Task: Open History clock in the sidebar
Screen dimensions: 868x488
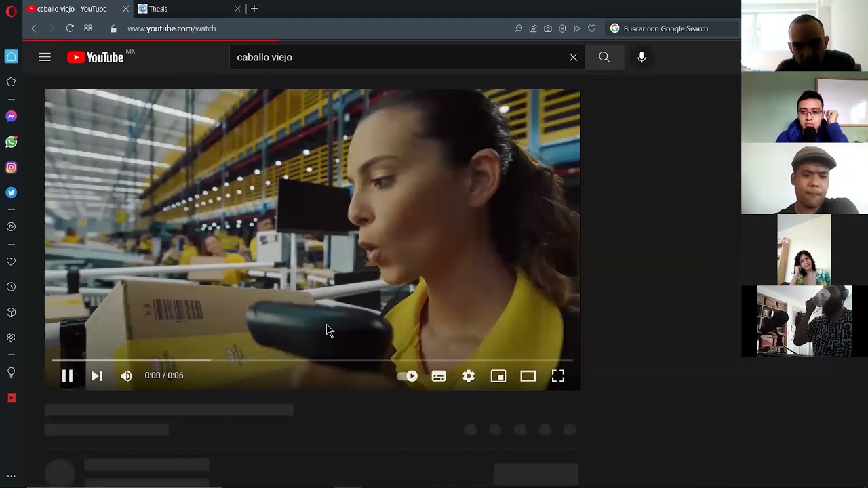Action: pyautogui.click(x=11, y=287)
